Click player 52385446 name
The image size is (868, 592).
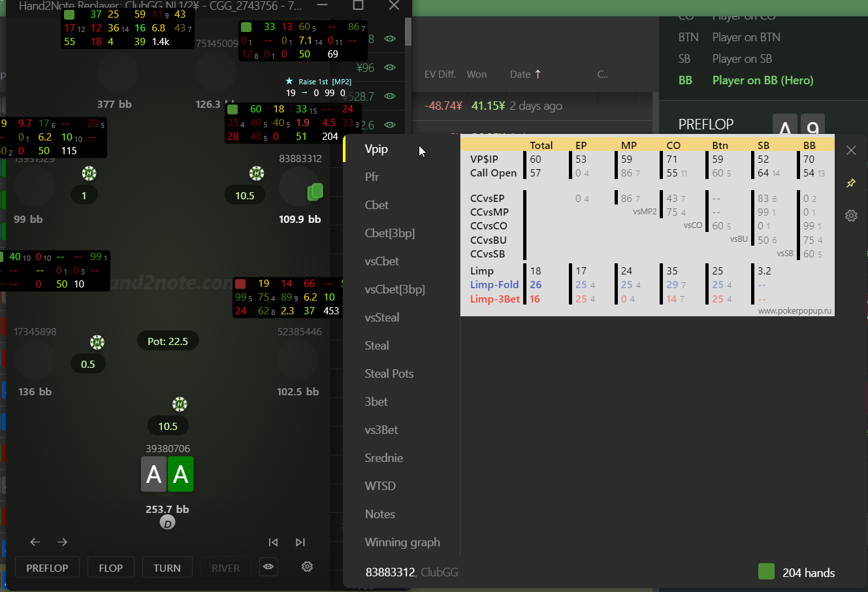point(299,331)
